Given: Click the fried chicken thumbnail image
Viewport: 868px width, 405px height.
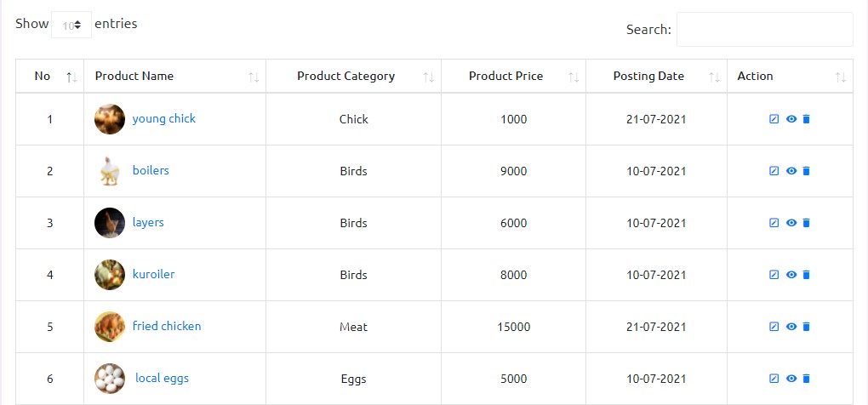Looking at the screenshot, I should [110, 327].
